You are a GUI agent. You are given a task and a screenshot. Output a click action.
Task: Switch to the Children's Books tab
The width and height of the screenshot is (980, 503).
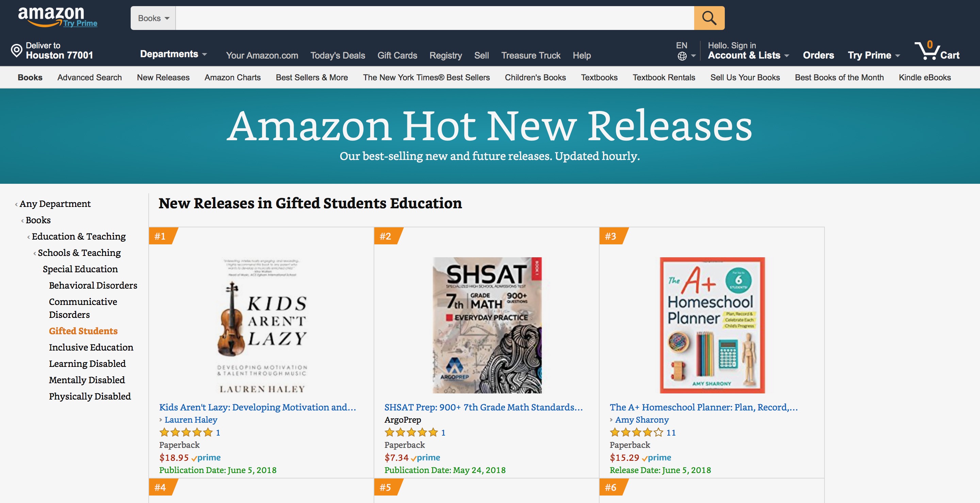(535, 77)
